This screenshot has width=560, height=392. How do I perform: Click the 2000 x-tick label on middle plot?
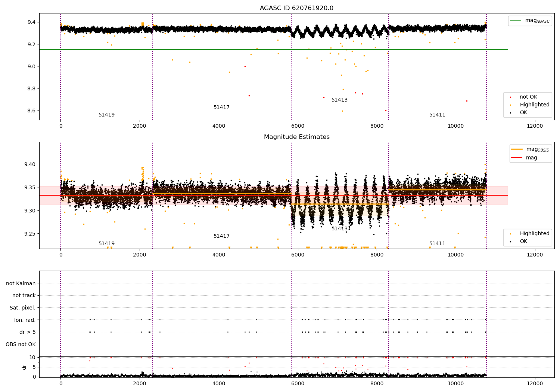point(140,255)
